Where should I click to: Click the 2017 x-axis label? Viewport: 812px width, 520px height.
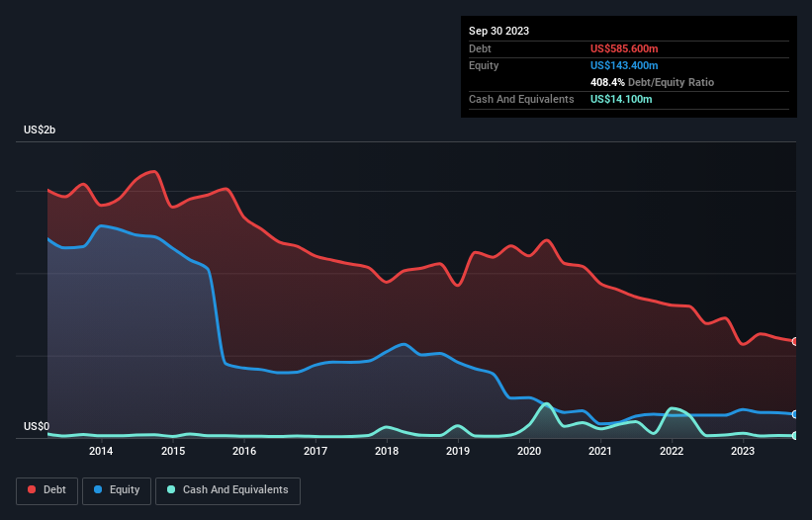pyautogui.click(x=316, y=451)
